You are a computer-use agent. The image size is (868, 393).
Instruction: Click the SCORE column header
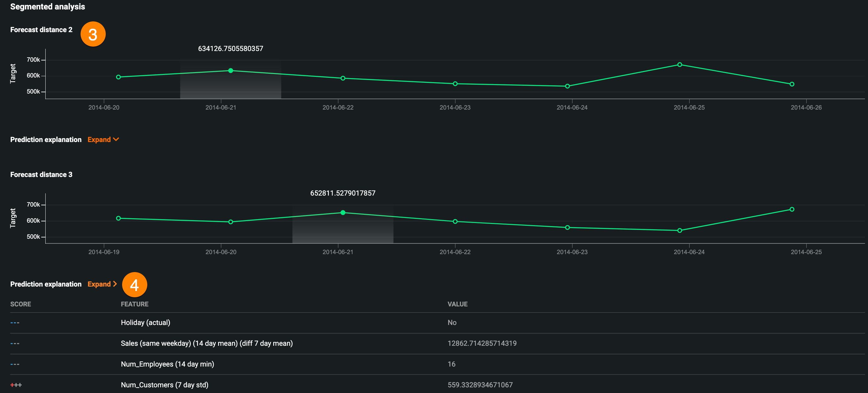pos(20,304)
